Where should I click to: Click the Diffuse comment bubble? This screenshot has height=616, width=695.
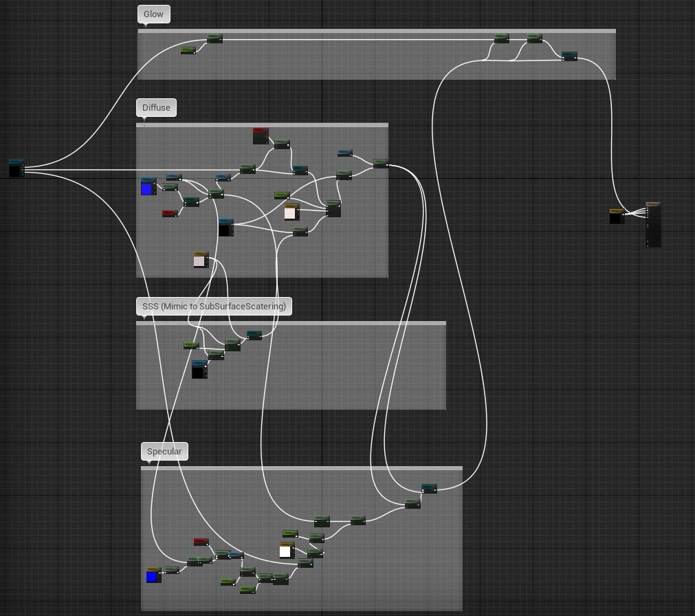[156, 108]
